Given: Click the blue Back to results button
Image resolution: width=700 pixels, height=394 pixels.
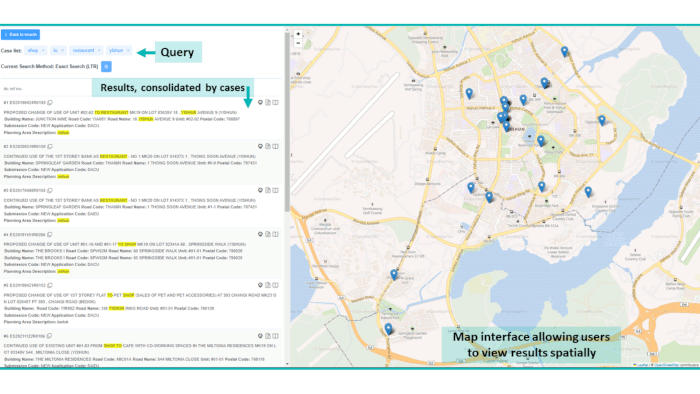Looking at the screenshot, I should pyautogui.click(x=21, y=34).
